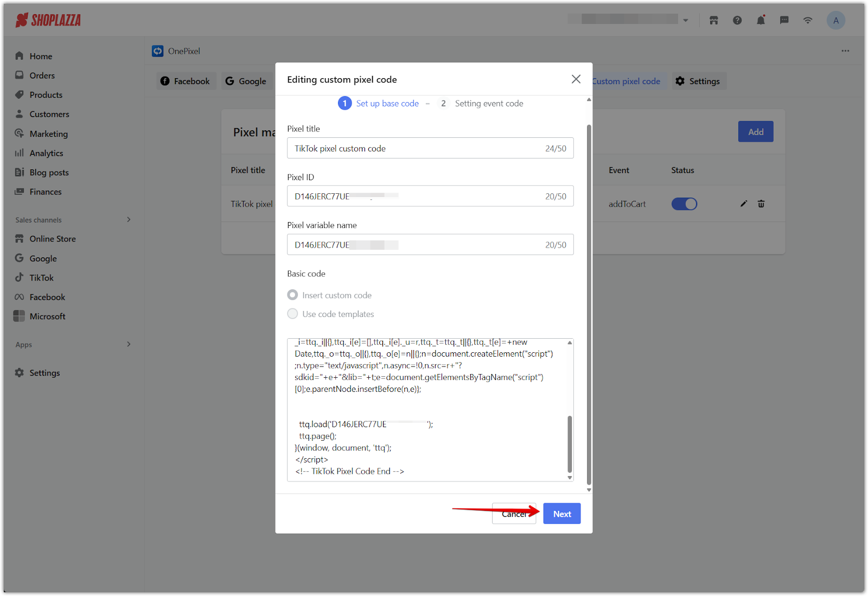
Task: Open the Facebook sales channel
Action: coord(47,297)
